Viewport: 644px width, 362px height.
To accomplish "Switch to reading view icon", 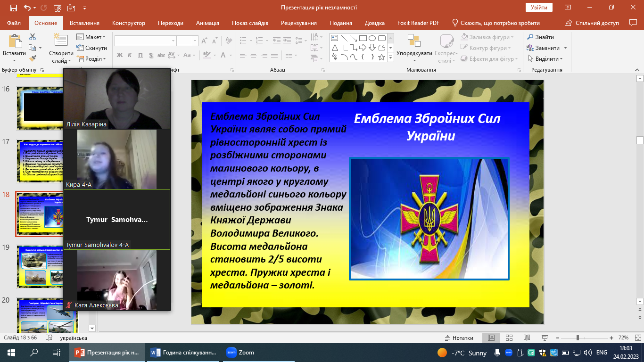I will click(526, 338).
